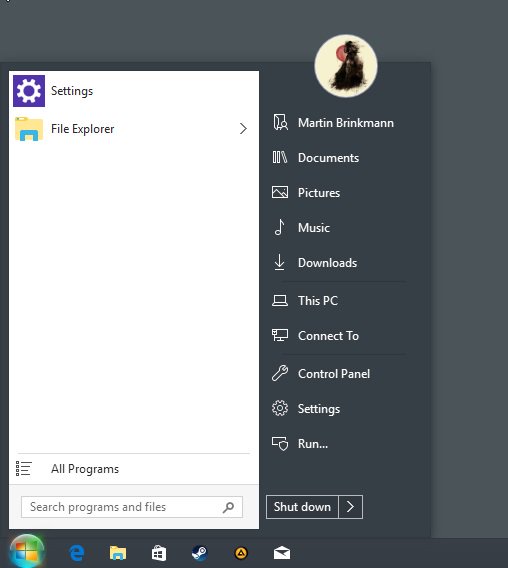Image resolution: width=508 pixels, height=568 pixels.
Task: Open the Store icon on the taskbar
Action: tap(159, 553)
